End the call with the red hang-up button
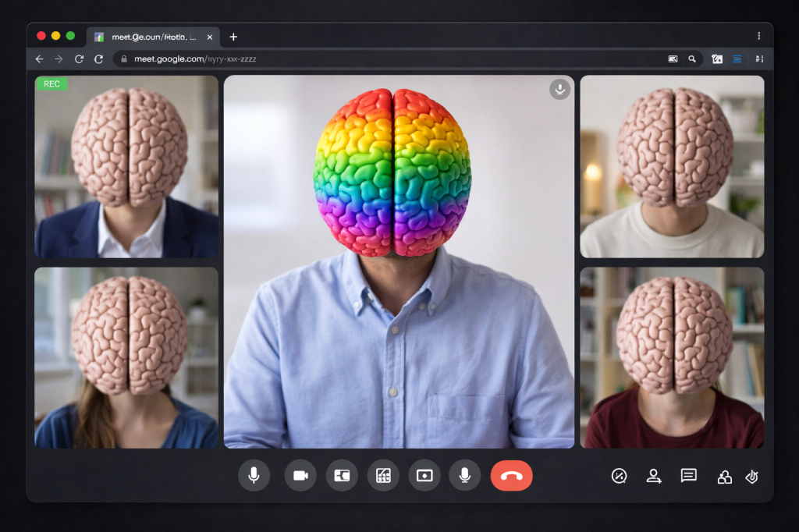This screenshot has width=799, height=532. pyautogui.click(x=511, y=475)
